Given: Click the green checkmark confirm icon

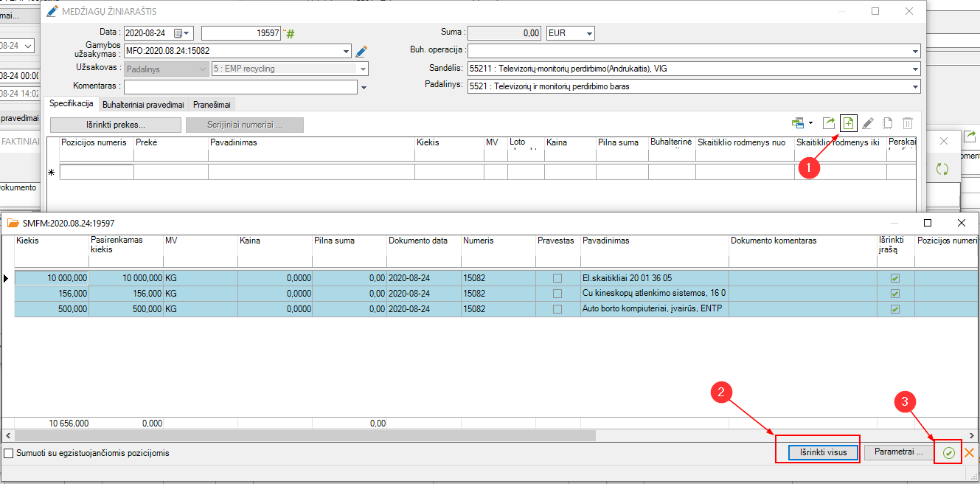Looking at the screenshot, I should 948,453.
